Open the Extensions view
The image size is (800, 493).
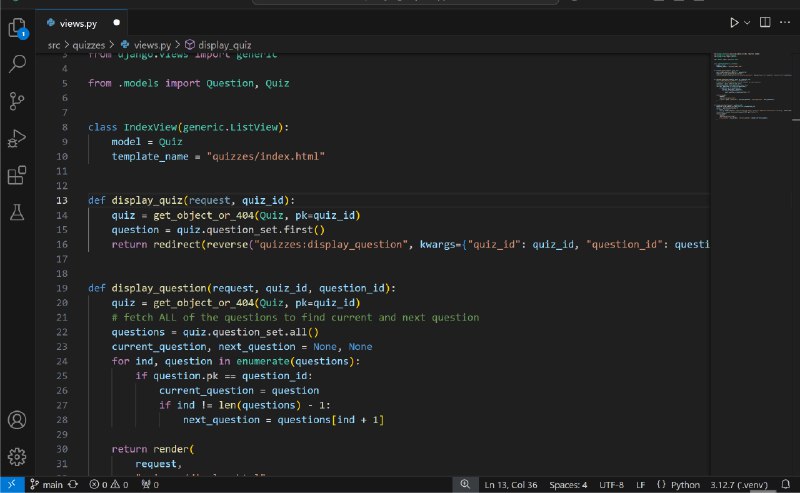(17, 175)
